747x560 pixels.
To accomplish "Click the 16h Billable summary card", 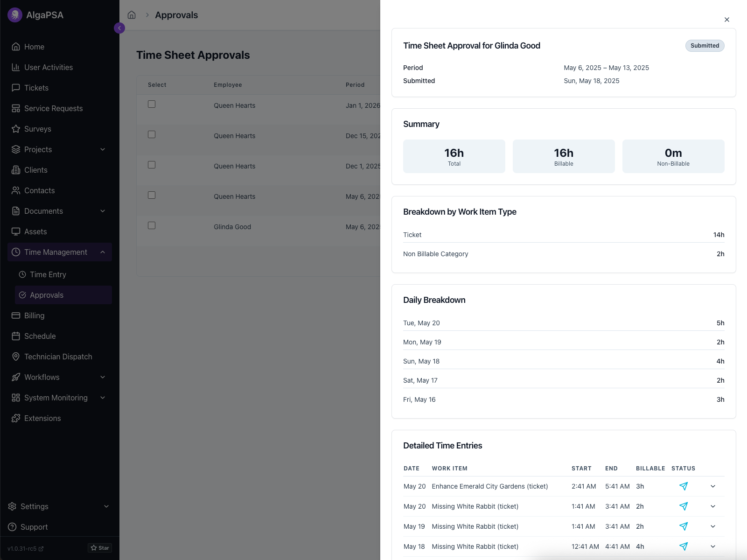I will [564, 156].
